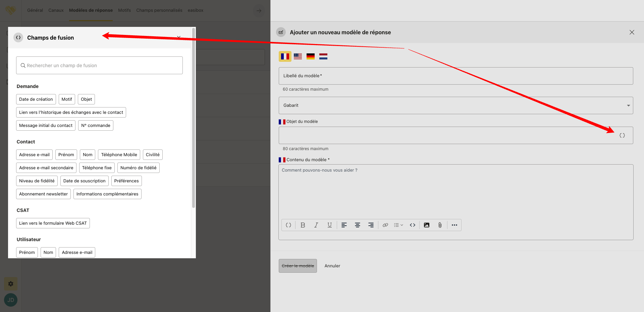Image resolution: width=644 pixels, height=312 pixels.
Task: Open the easibox tab
Action: click(196, 10)
